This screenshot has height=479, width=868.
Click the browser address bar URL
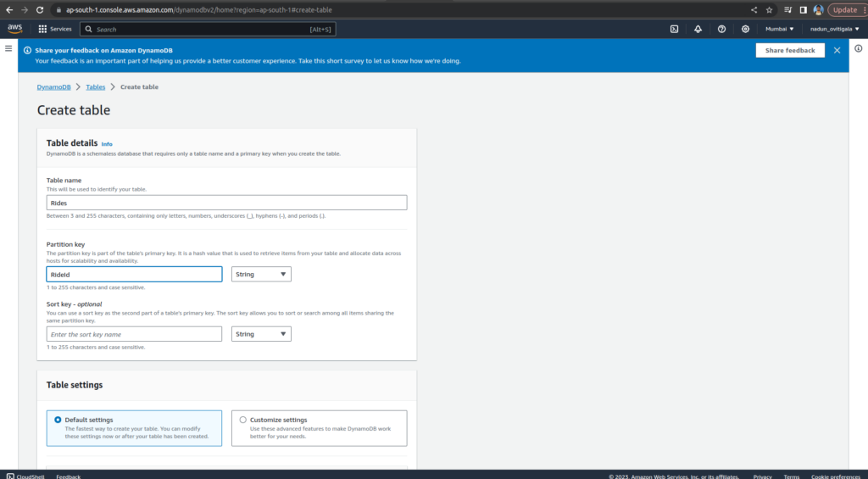coord(198,10)
